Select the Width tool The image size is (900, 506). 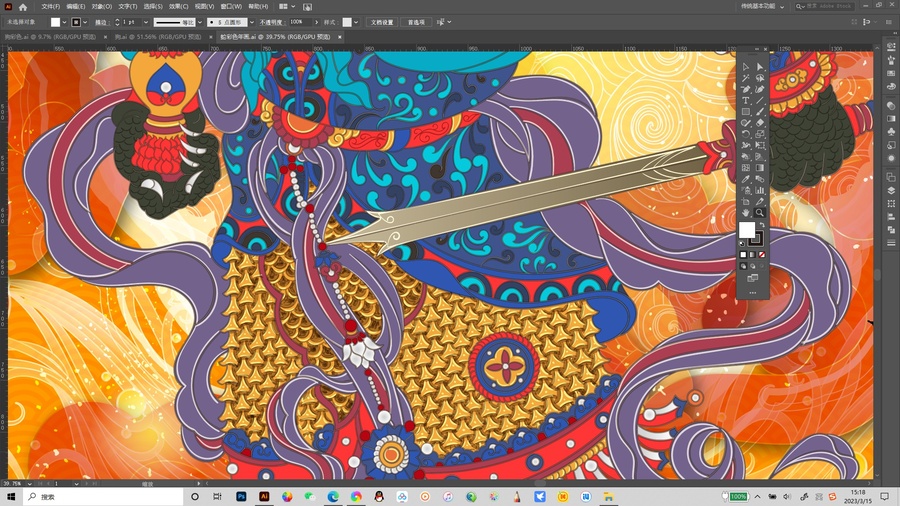[746, 145]
